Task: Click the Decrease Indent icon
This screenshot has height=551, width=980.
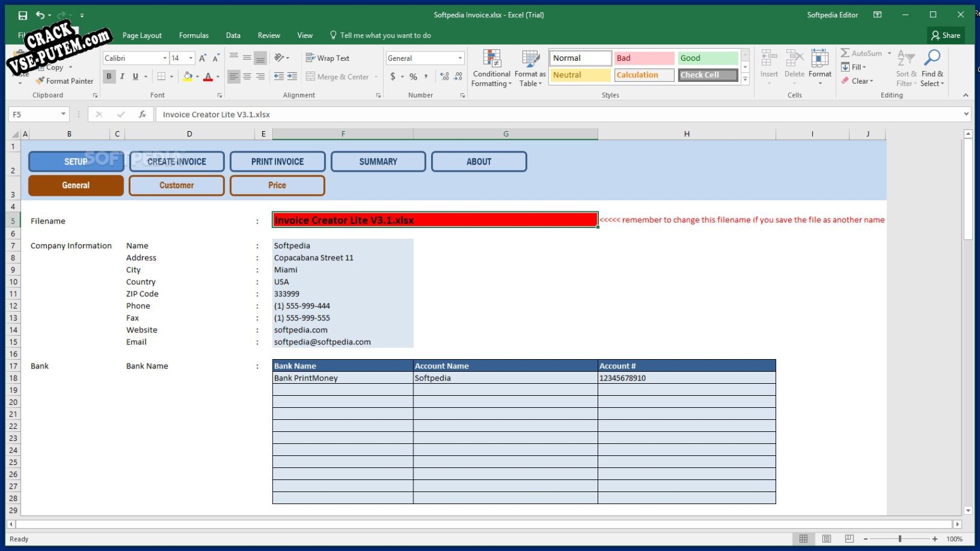Action: pos(279,77)
